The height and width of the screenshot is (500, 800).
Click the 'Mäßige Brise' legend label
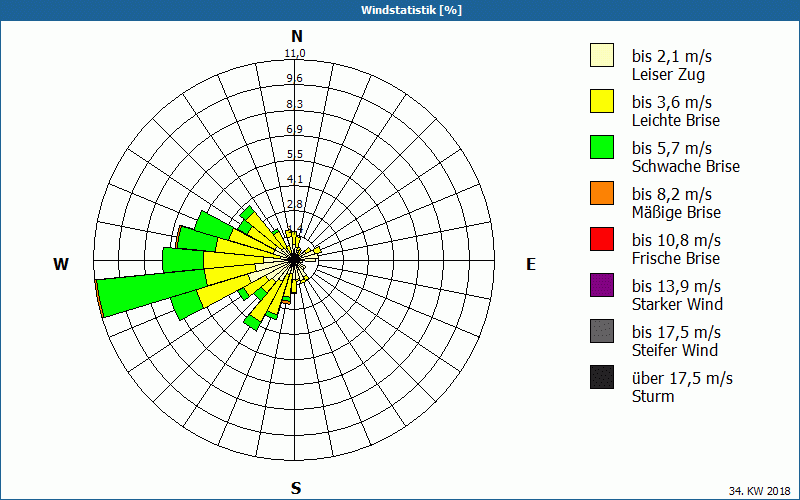point(677,212)
